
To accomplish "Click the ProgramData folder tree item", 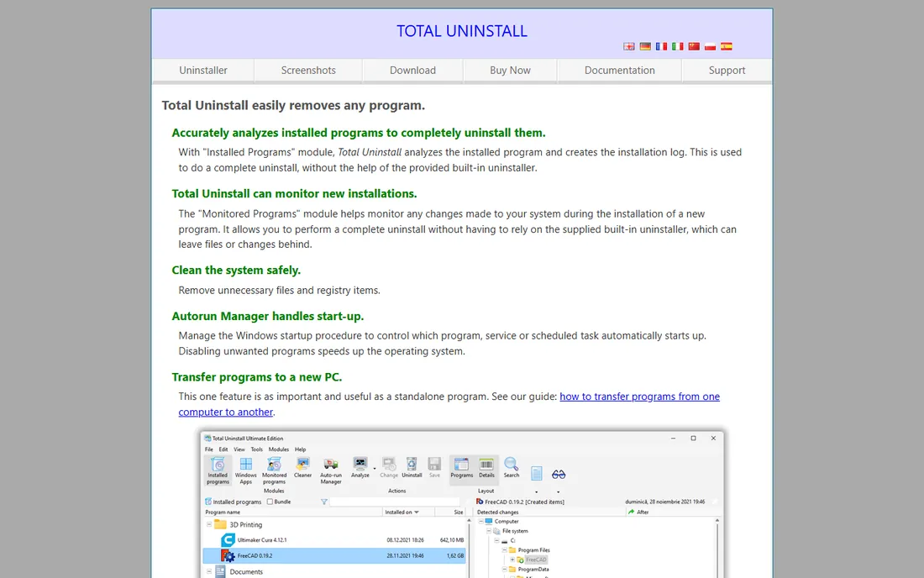I will (x=528, y=570).
